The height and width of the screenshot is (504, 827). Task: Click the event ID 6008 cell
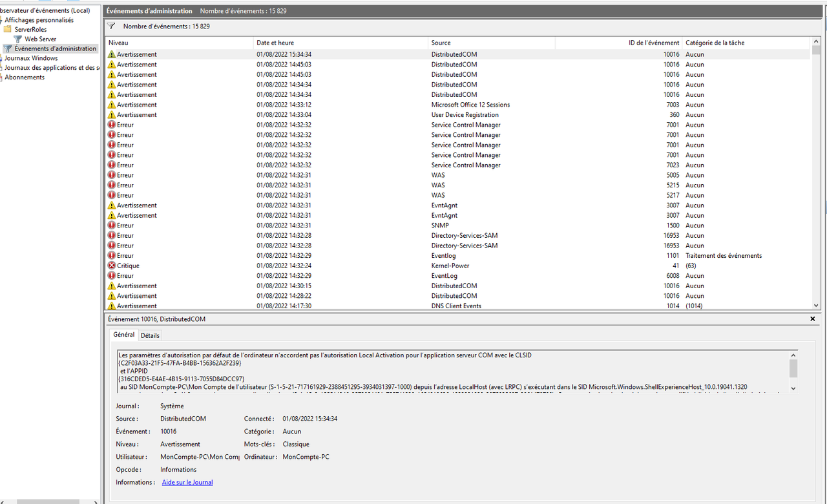[673, 276]
